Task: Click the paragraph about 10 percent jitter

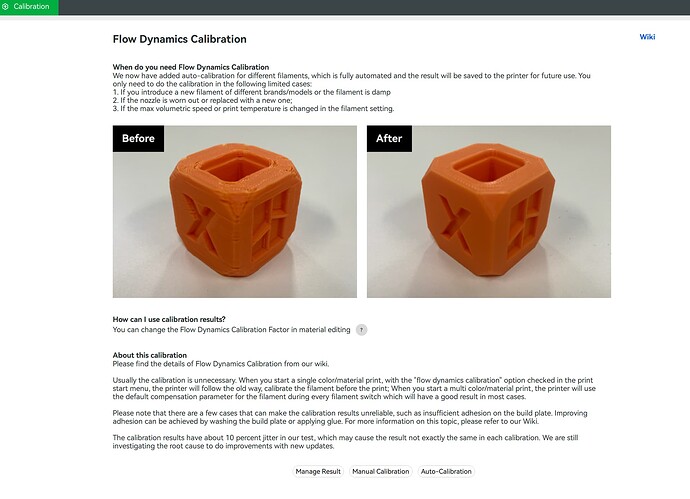Action: (345, 442)
